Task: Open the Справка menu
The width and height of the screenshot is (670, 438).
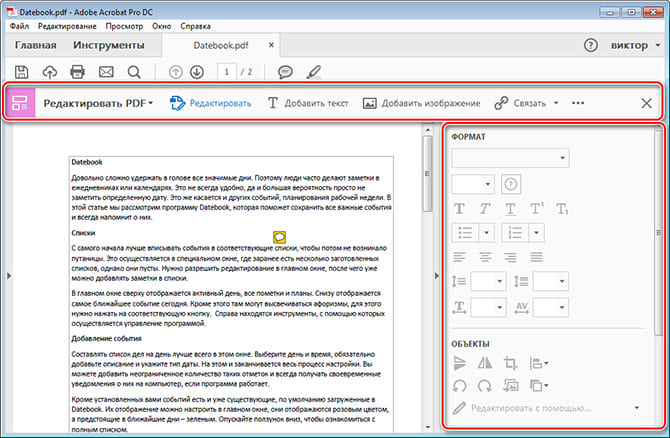Action: [195, 26]
